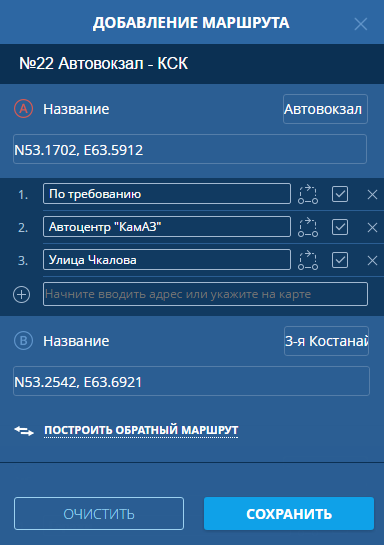The width and height of the screenshot is (384, 545).
Task: Open "Построить обратный маршрут" link
Action: (x=141, y=430)
